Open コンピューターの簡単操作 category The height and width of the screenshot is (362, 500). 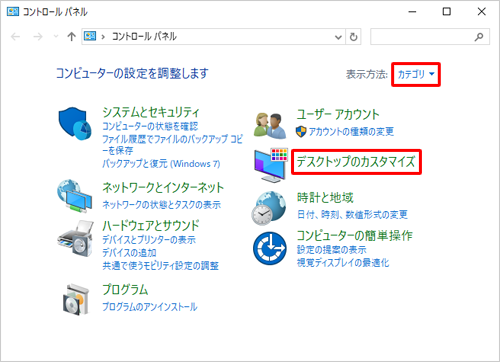point(355,235)
